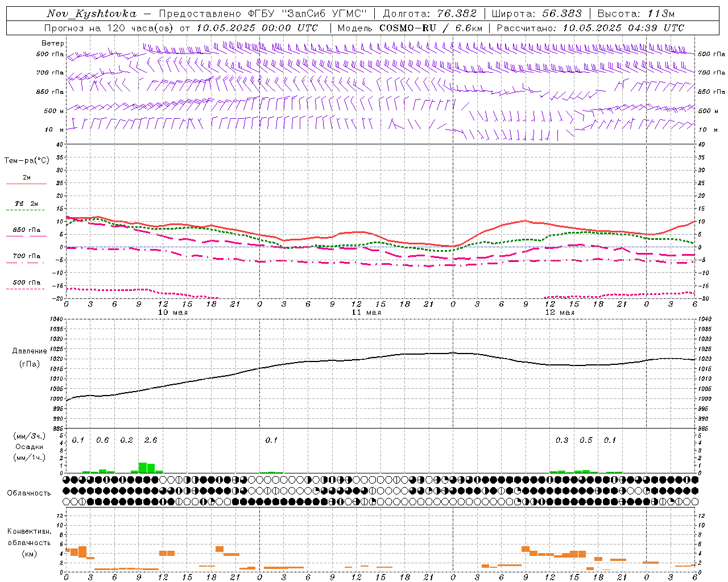Viewport: 728px width, 582px height.
Task: Click the '(км)' convective height unit label
Action: click(x=30, y=554)
